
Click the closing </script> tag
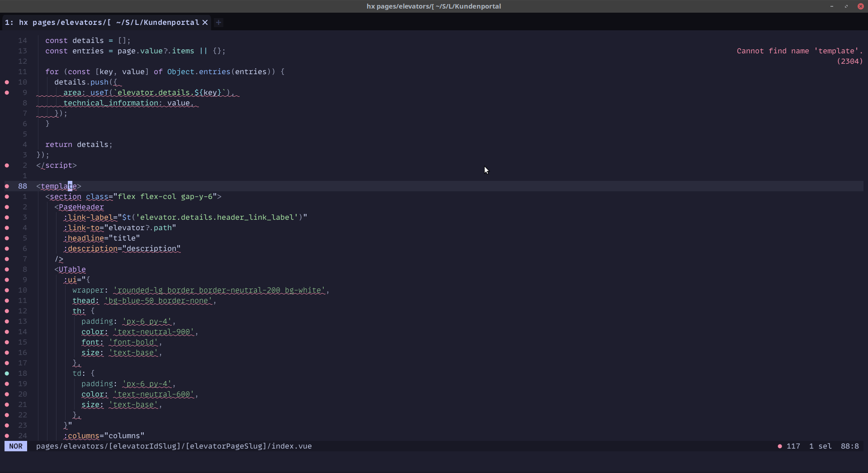point(57,166)
